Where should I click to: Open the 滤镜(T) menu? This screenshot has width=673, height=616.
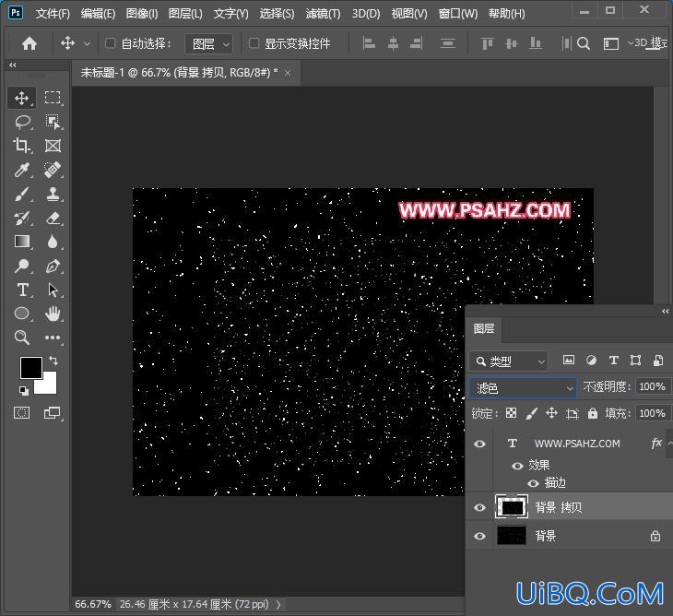(x=323, y=14)
